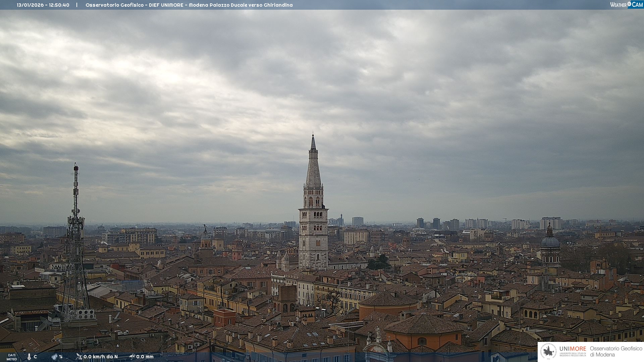Viewport: 644px width, 362px height.
Task: Click the humidity percent value
Action: 61,357
